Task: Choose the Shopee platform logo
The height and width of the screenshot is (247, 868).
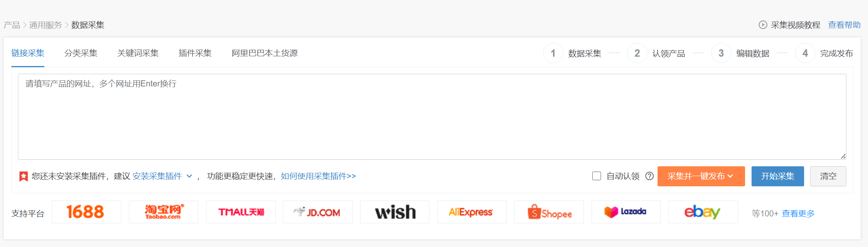Action: click(x=549, y=212)
